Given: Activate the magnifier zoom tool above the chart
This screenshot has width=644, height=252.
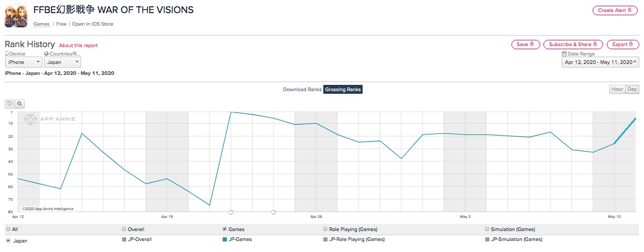Looking at the screenshot, I should click(x=20, y=104).
